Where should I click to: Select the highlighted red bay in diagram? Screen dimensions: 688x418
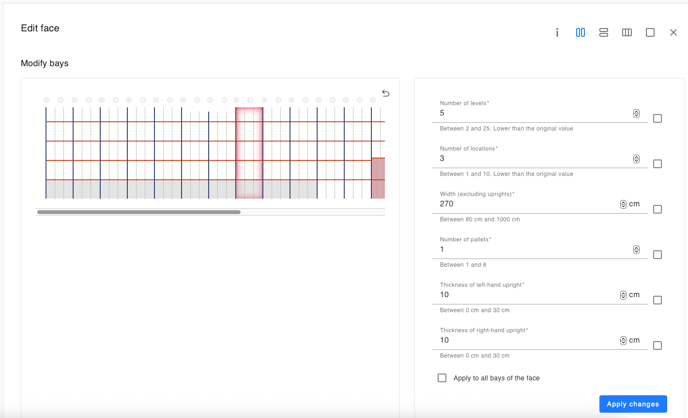point(249,153)
